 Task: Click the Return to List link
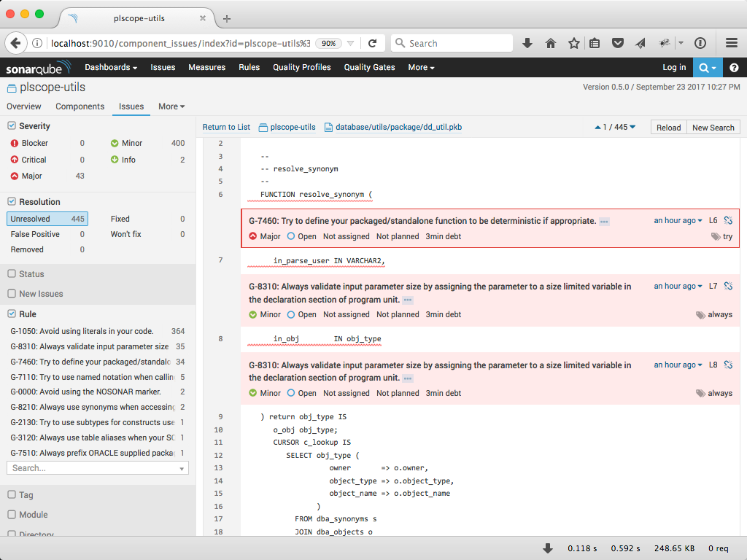[x=226, y=127]
